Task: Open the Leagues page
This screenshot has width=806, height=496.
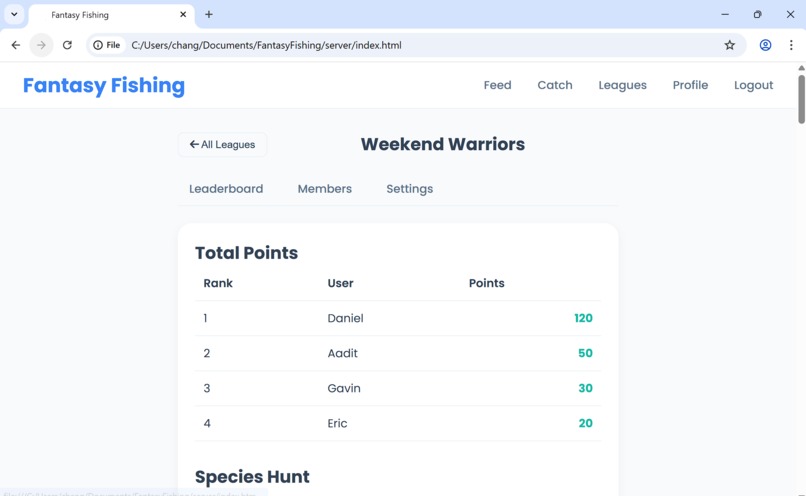Action: click(622, 85)
